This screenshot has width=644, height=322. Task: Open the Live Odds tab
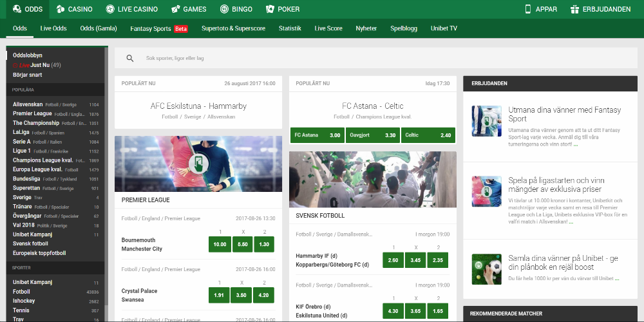point(53,28)
